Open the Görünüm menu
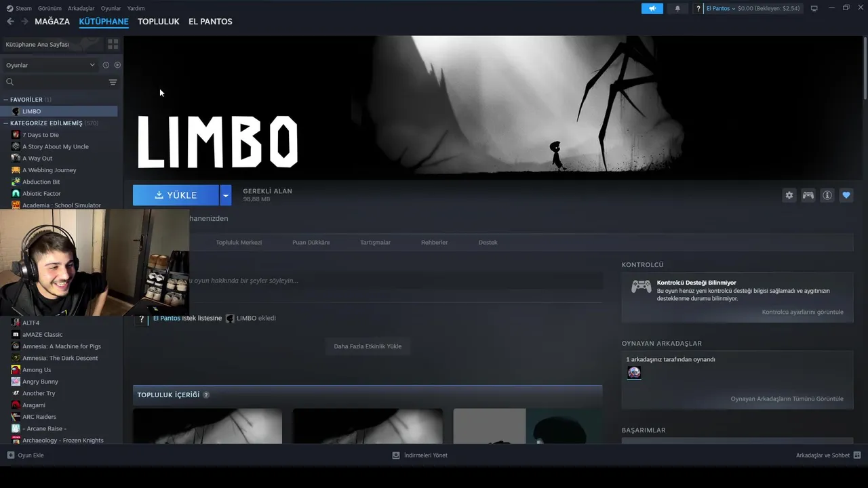 coord(50,8)
